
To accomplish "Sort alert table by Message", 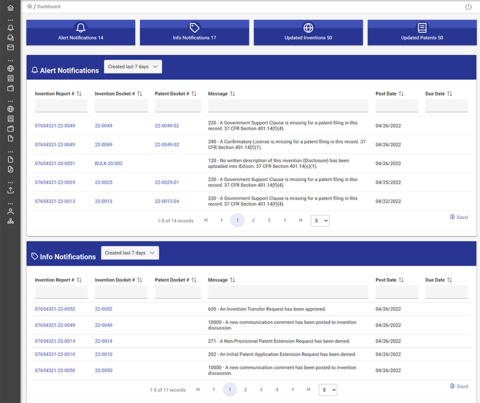I will (232, 94).
